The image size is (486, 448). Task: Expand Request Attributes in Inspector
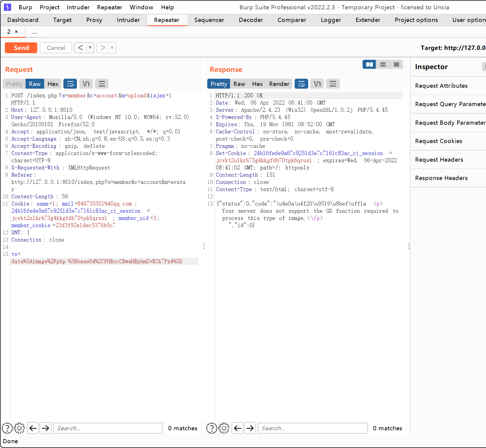click(448, 86)
